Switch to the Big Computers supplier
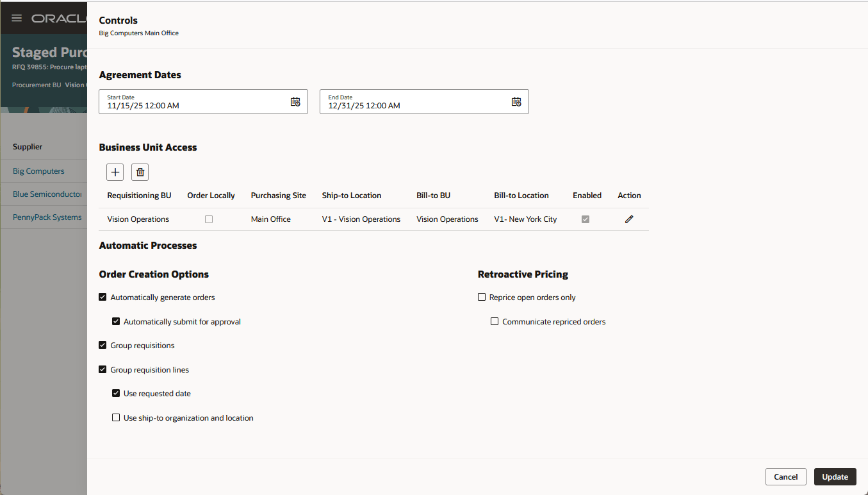 pos(38,171)
